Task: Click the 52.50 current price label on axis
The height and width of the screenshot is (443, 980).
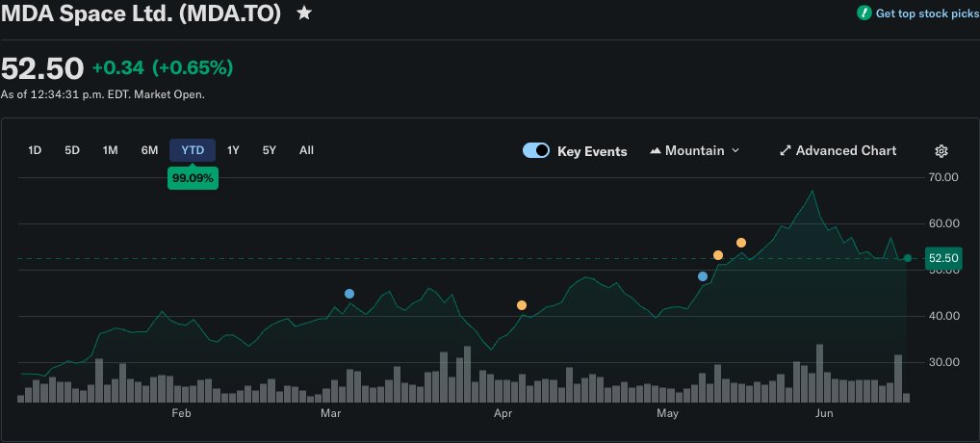Action: 943,258
